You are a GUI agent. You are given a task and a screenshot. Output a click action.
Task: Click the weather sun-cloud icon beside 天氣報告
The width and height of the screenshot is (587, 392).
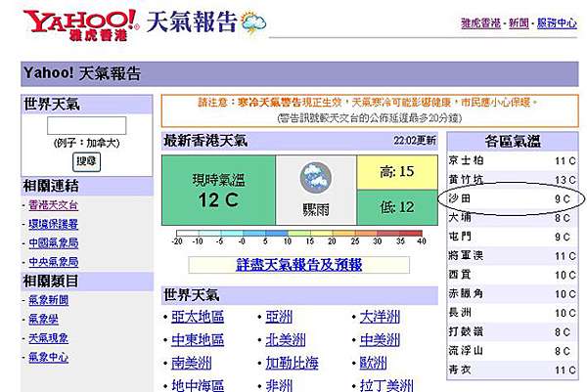253,22
